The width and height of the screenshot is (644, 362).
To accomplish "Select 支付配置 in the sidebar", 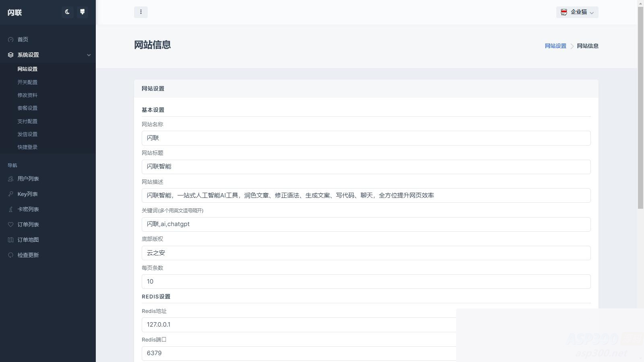I will pos(27,121).
